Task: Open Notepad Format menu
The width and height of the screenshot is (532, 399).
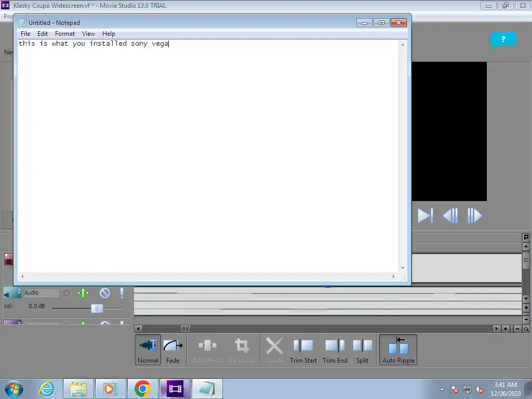Action: (65, 34)
